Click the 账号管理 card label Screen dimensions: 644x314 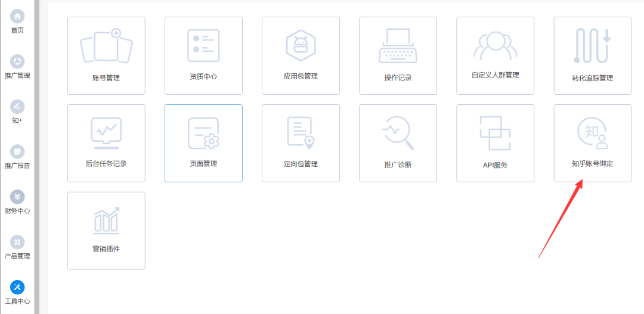[106, 78]
